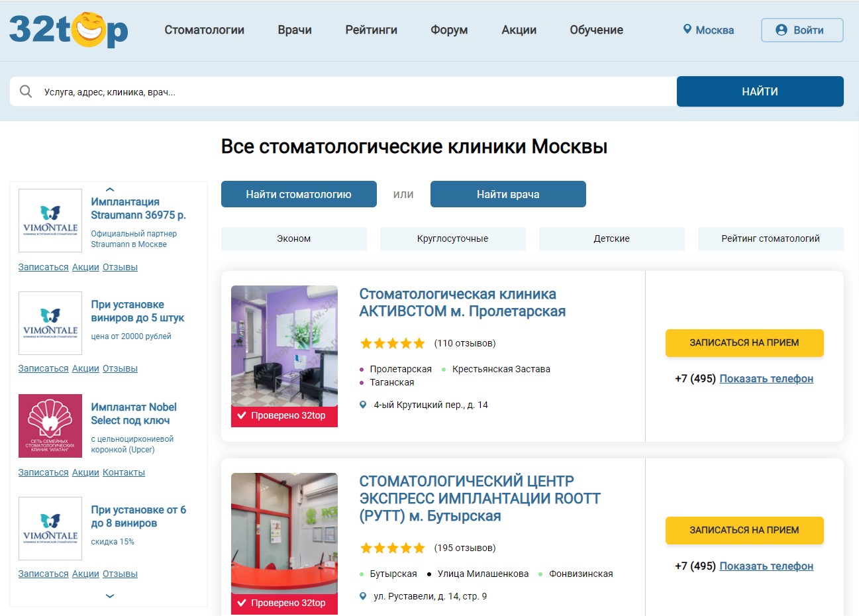
Task: Open the Врачи navigation menu
Action: (x=294, y=30)
